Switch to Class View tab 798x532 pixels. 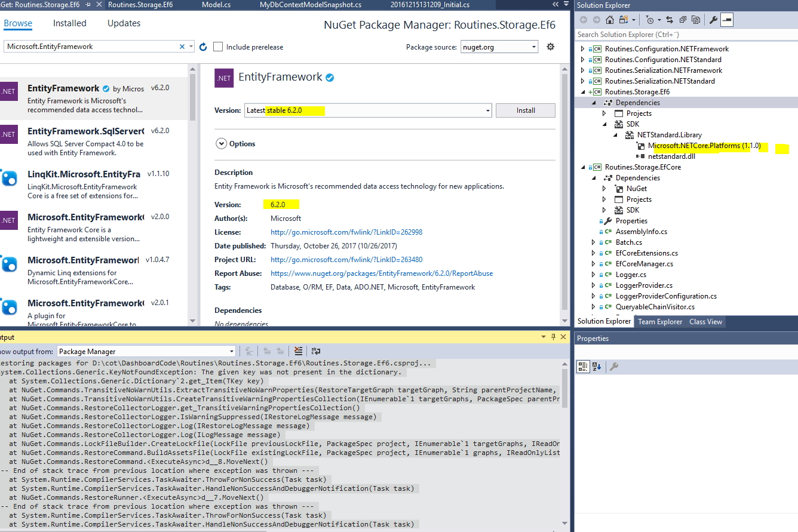pyautogui.click(x=705, y=322)
